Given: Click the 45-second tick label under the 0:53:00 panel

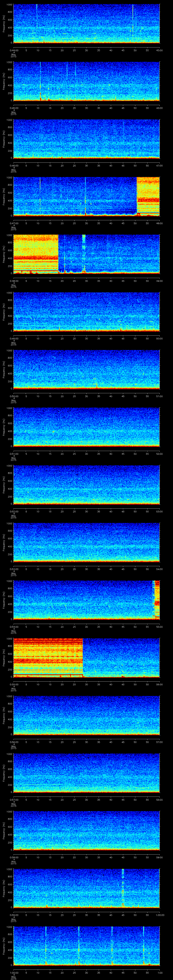Looking at the screenshot, I should [x=123, y=569].
